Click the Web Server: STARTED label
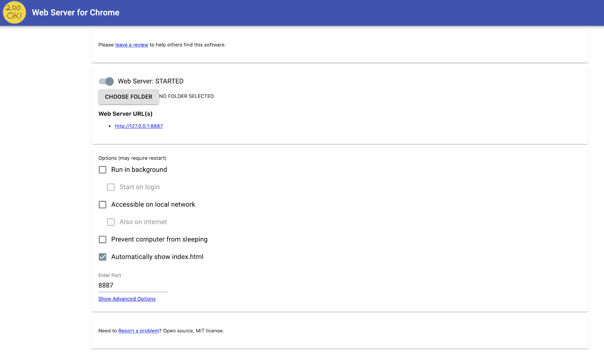604x364 pixels. click(151, 81)
